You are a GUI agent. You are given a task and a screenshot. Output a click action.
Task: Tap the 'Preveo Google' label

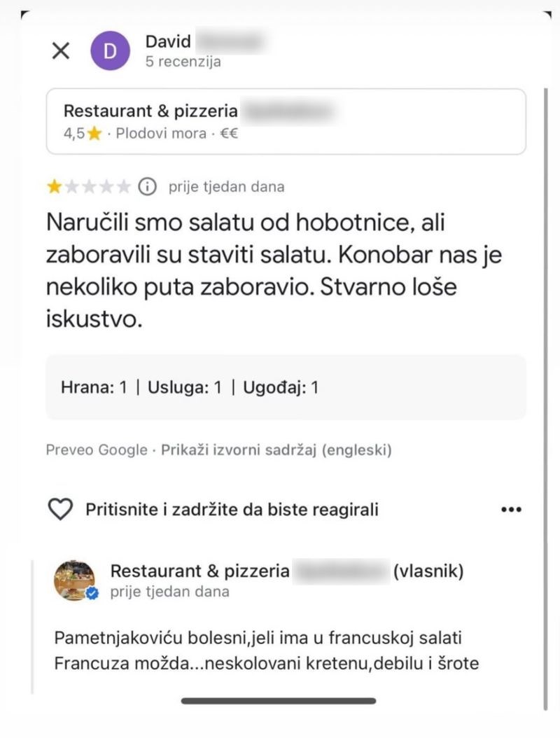[x=97, y=450]
